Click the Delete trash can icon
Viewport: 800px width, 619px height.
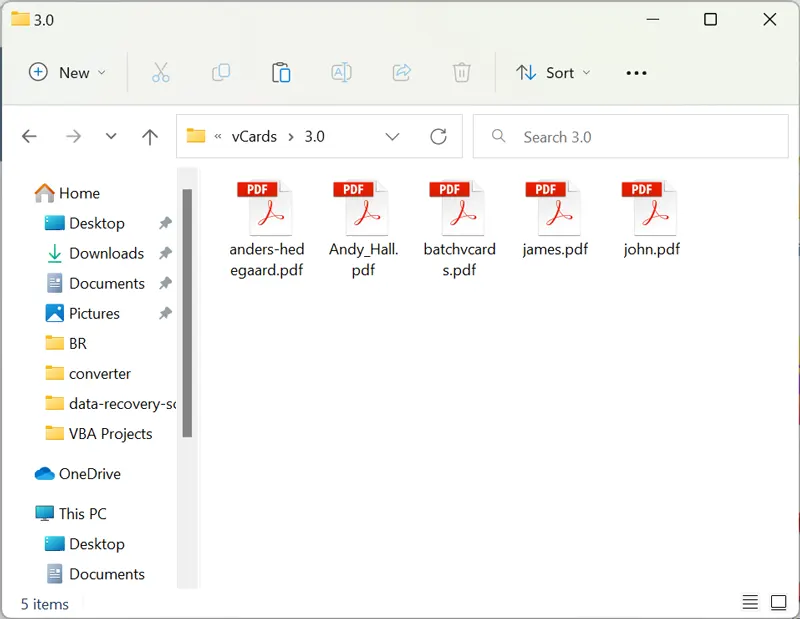(x=461, y=72)
